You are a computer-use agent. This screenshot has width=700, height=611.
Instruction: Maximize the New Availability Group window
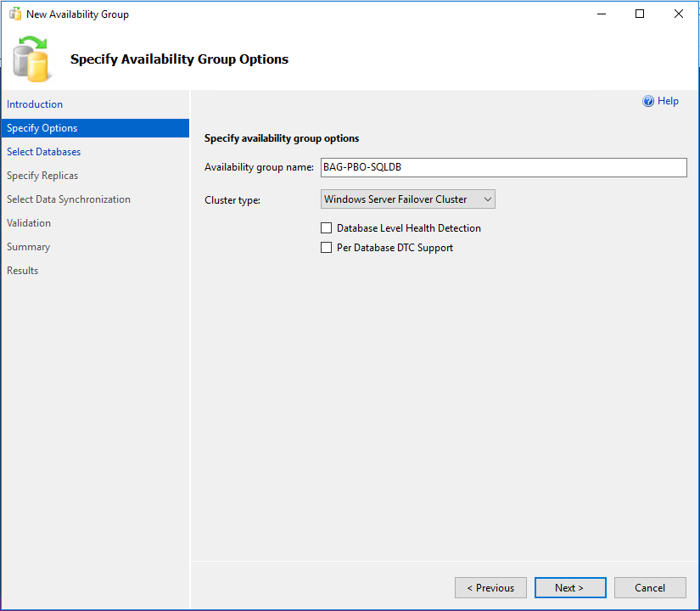(640, 14)
